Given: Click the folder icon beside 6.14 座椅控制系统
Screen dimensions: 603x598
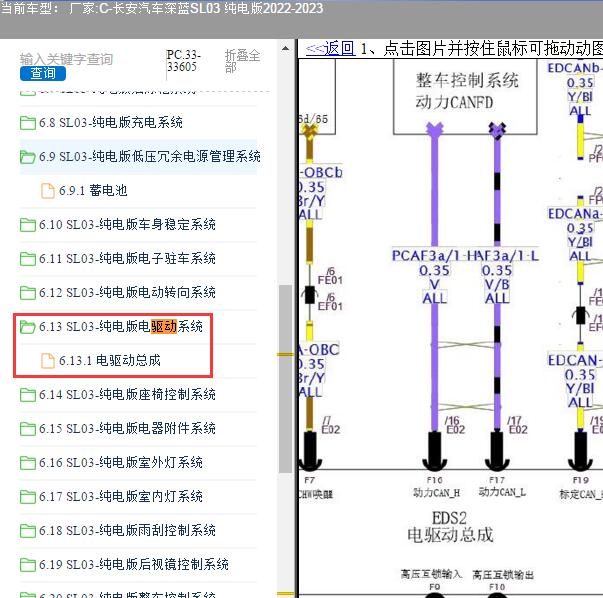Looking at the screenshot, I should point(28,395).
